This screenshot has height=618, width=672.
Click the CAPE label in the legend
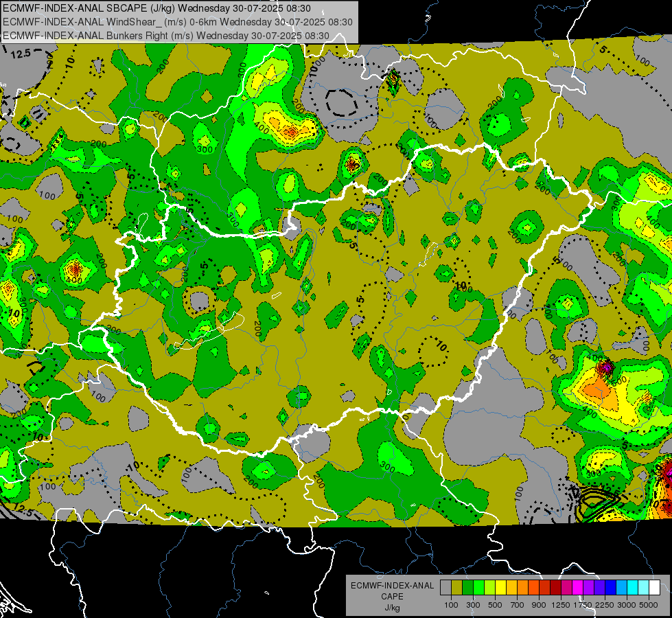tap(392, 596)
